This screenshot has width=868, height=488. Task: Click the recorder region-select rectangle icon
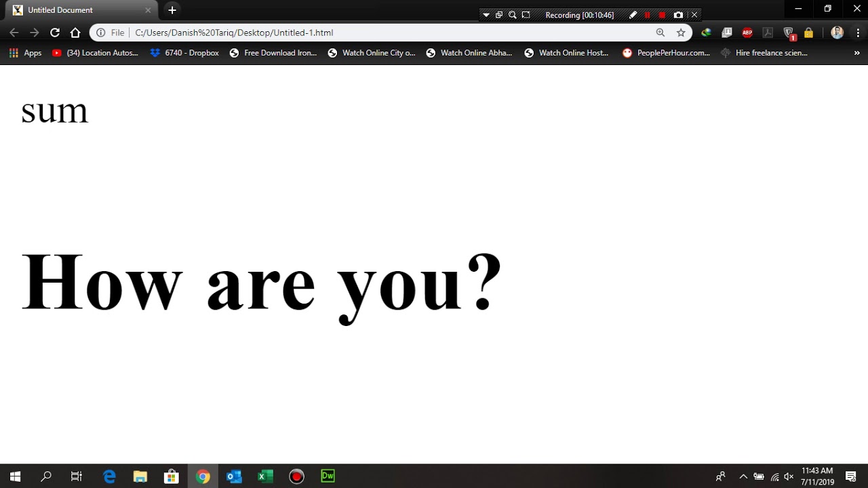coord(526,15)
